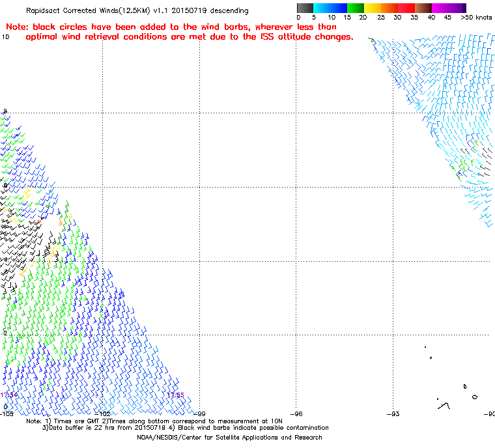
Task: Click the brown 35-40 knots legend color
Action: 423,8
